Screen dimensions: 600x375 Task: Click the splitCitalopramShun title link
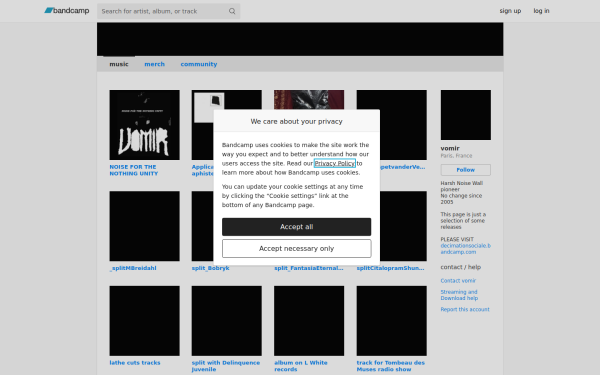[x=390, y=268]
